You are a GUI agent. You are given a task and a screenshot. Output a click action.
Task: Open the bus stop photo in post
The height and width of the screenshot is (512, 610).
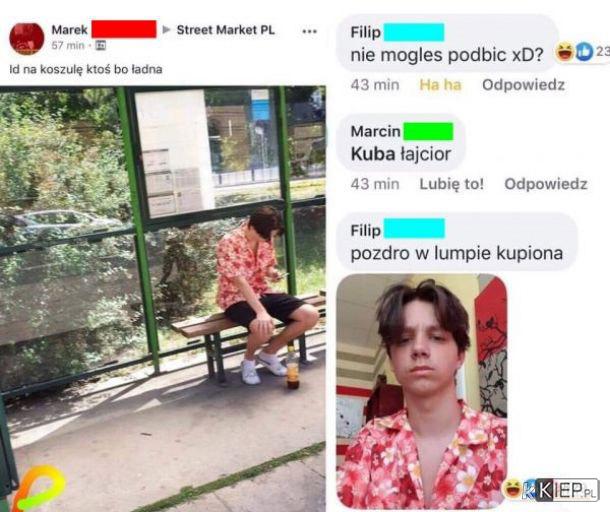163,299
